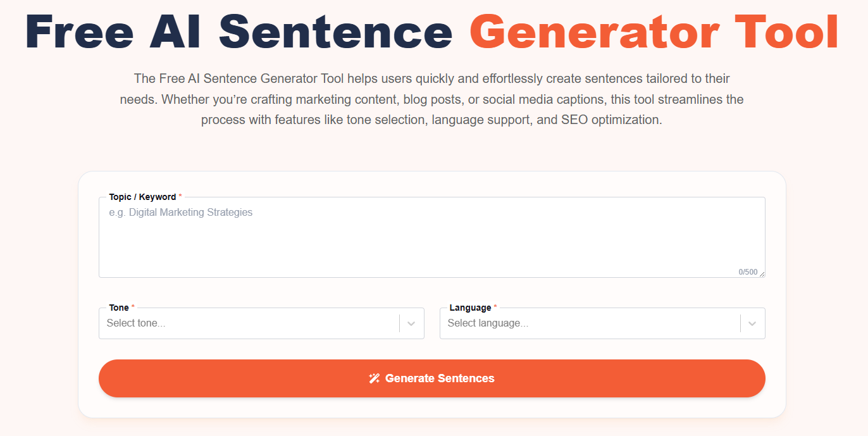Click the Language field label
The width and height of the screenshot is (868, 436).
pyautogui.click(x=471, y=308)
